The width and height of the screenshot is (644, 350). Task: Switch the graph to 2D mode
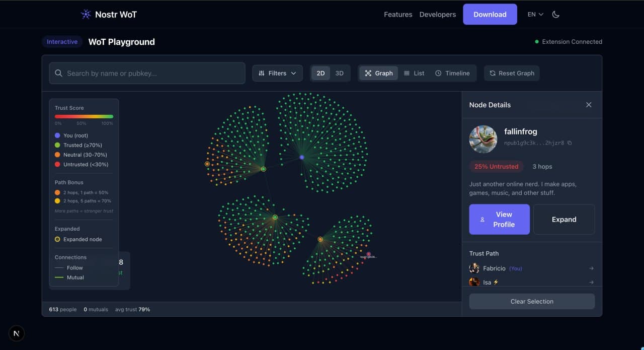tap(320, 73)
